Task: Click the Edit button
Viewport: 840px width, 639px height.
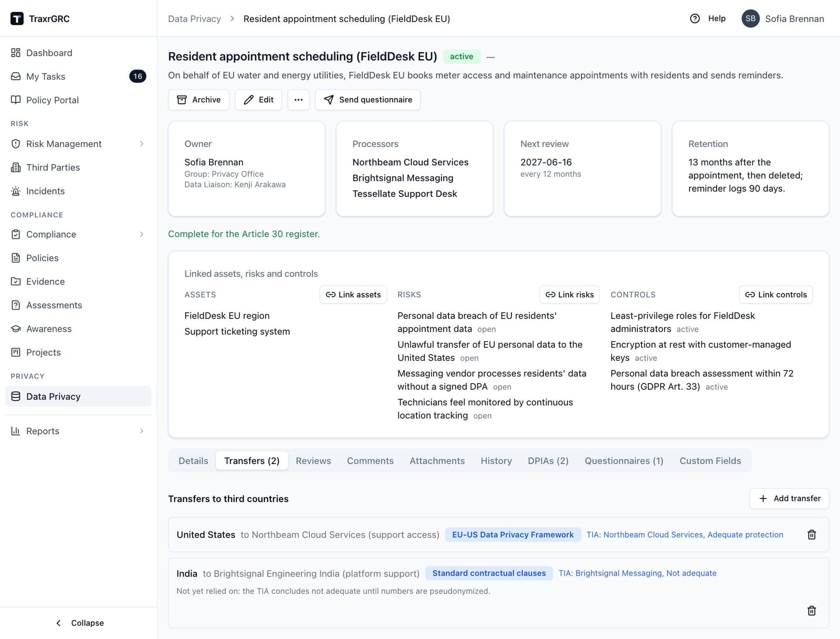Action: 258,100
